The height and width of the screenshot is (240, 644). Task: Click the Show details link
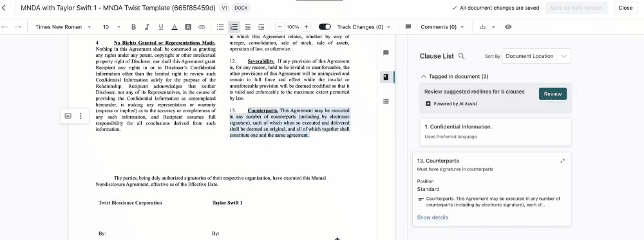point(433,217)
